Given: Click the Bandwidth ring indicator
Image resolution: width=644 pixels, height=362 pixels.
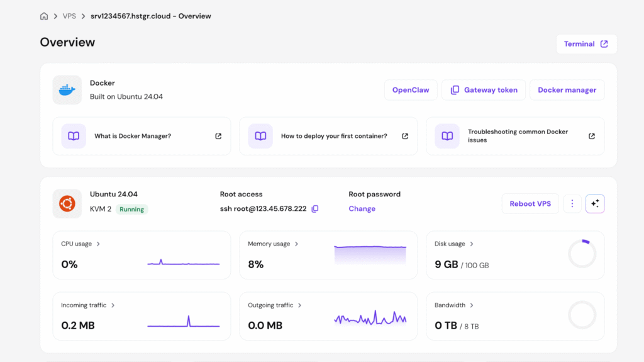Looking at the screenshot, I should pos(582,315).
